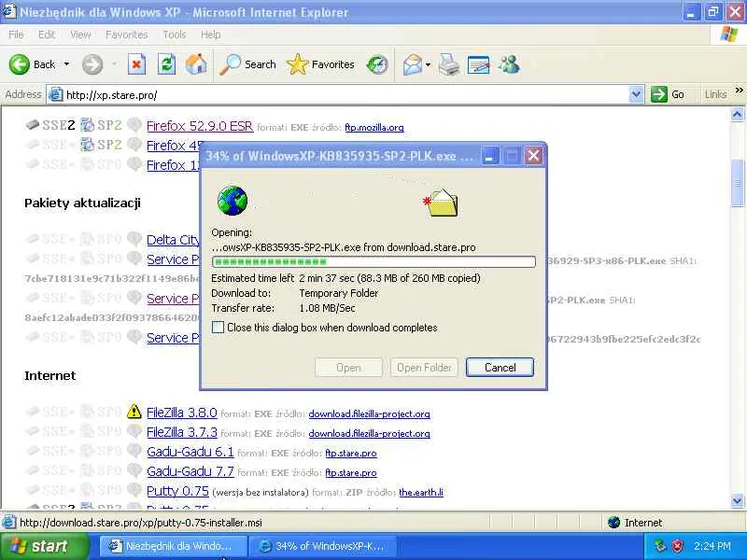Expand the address bar dropdown
The image size is (747, 560).
636,95
